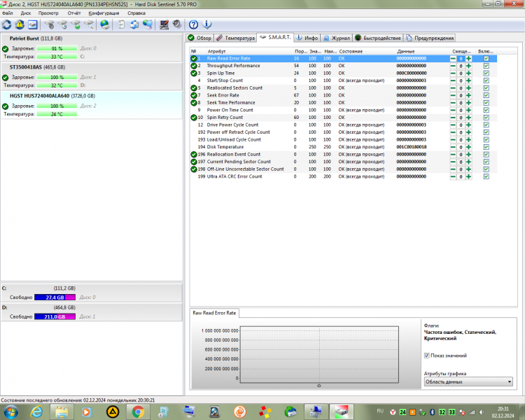525x420 pixels.
Task: Uncheck enable box for Ultra ATA CRC Error Count
Action: pos(486,176)
